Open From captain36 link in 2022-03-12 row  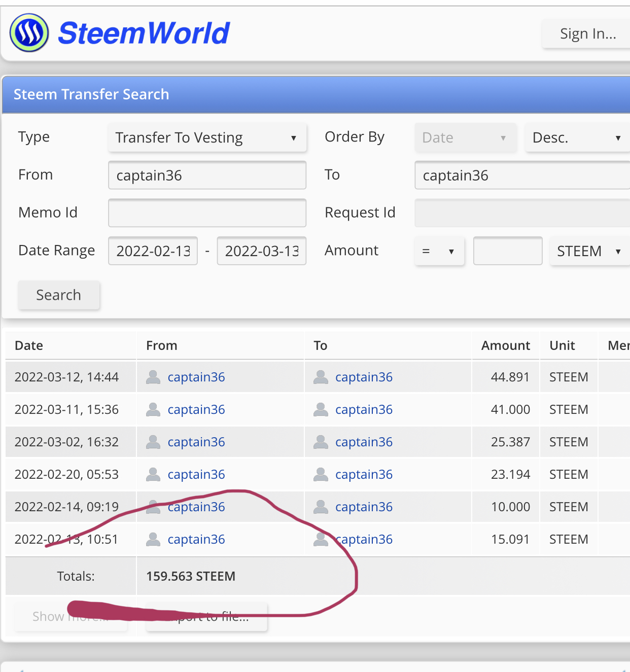[x=196, y=377]
